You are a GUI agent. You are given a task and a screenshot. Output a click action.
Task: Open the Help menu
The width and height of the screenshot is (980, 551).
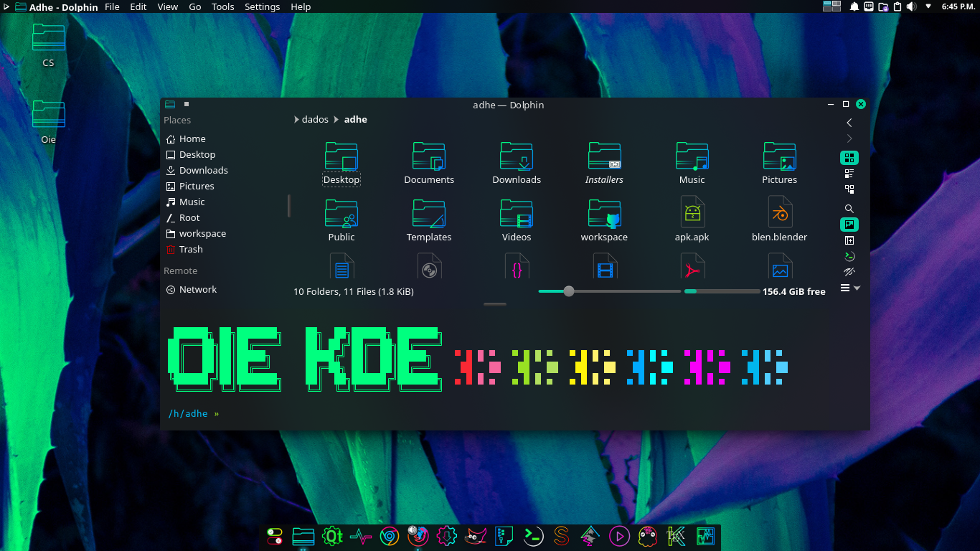click(x=301, y=6)
